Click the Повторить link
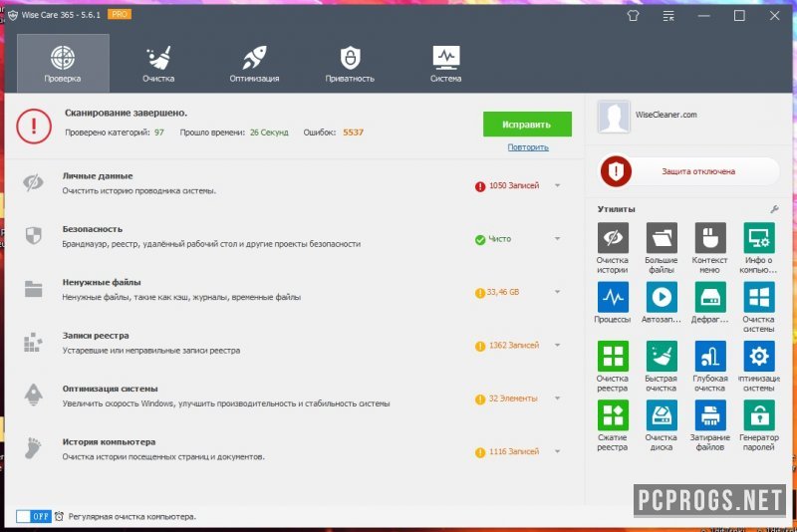The image size is (797, 532). click(528, 147)
